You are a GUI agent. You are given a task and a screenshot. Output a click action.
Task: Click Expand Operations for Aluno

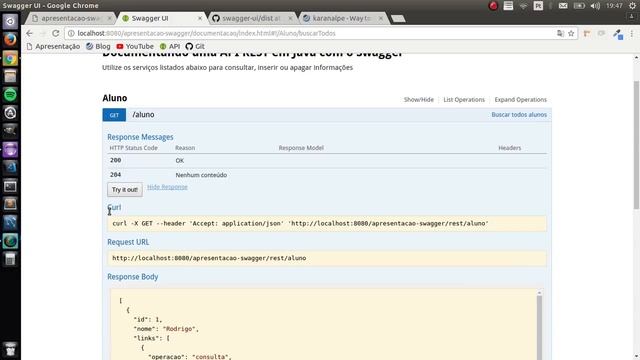(x=520, y=100)
